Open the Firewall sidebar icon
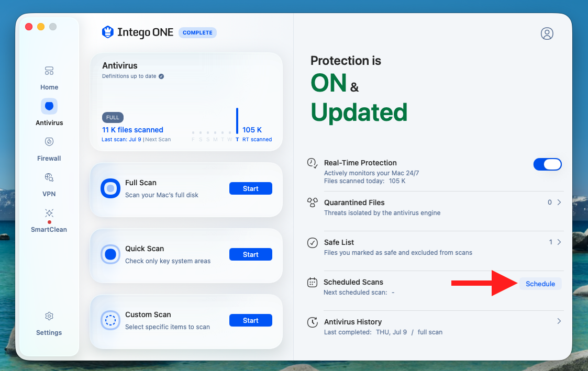 tap(49, 142)
